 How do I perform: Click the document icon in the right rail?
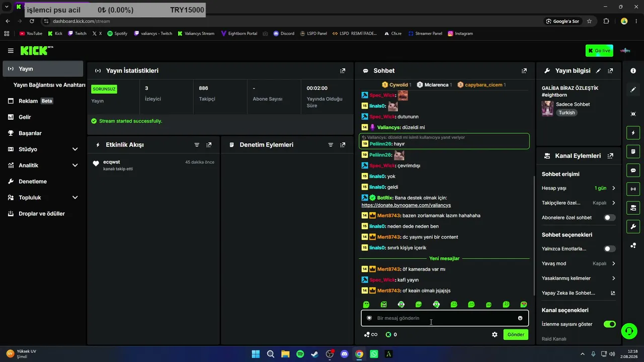(633, 151)
